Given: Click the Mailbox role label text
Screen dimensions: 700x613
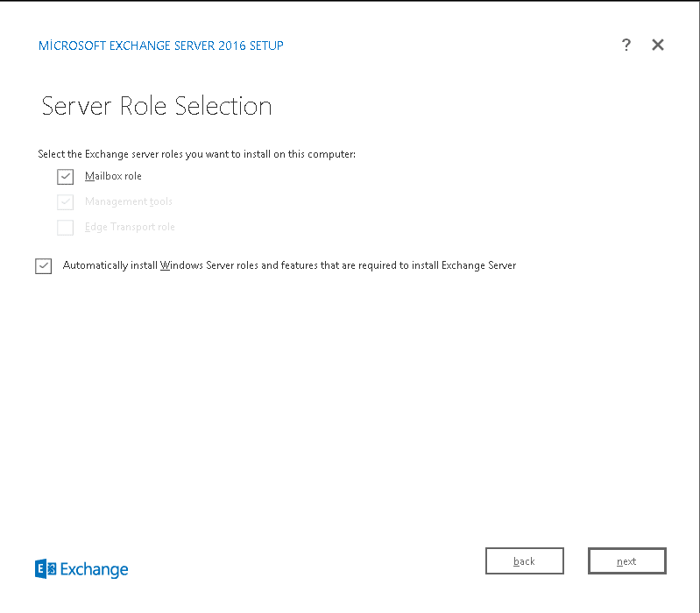Looking at the screenshot, I should 113,176.
